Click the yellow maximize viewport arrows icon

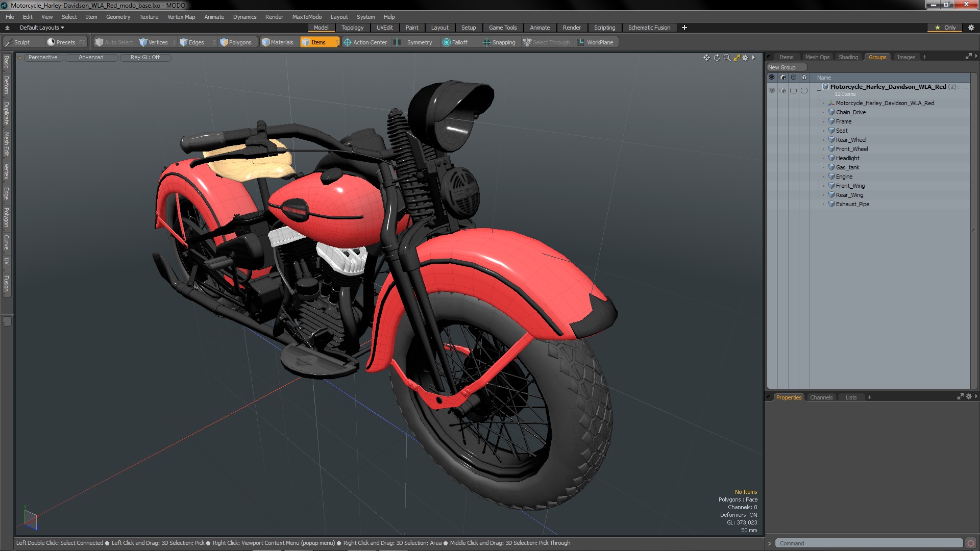(x=737, y=58)
